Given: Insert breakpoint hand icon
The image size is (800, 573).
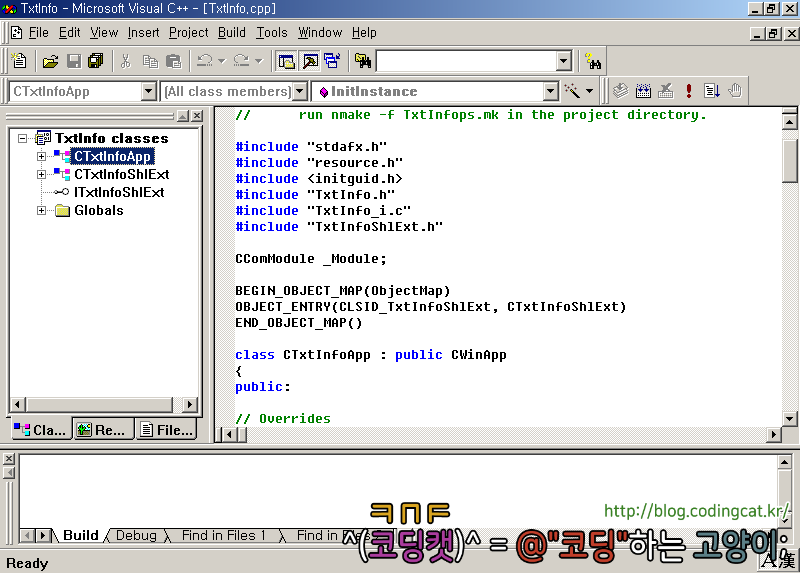Looking at the screenshot, I should point(735,91).
